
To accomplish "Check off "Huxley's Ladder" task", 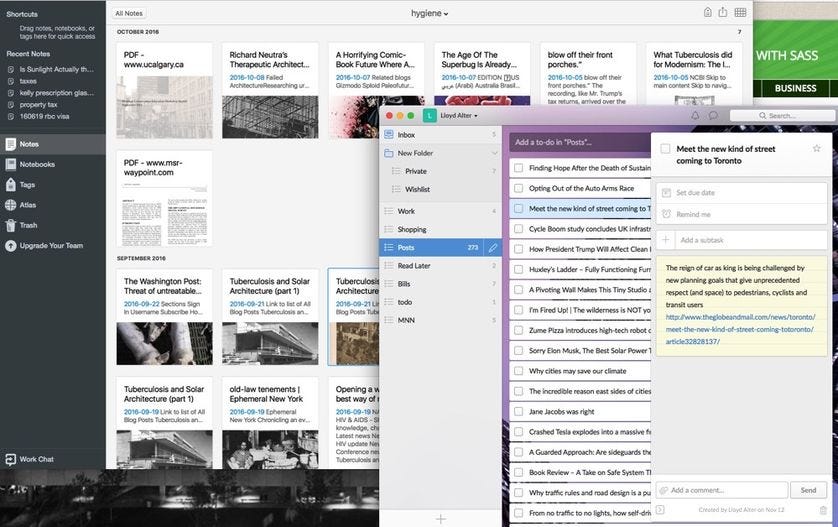I will point(518,269).
